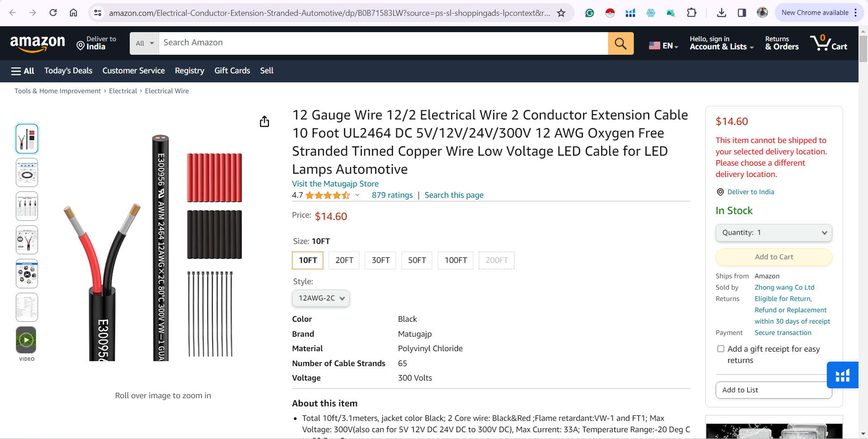Expand the ratings breakdown next to 4.7 stars
This screenshot has width=868, height=439.
pyautogui.click(x=357, y=195)
